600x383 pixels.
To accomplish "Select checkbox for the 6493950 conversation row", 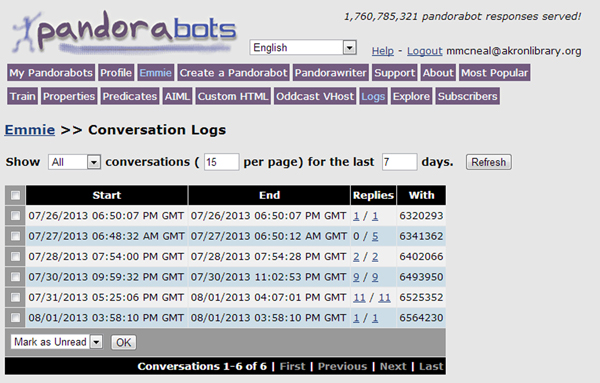I will pos(15,277).
